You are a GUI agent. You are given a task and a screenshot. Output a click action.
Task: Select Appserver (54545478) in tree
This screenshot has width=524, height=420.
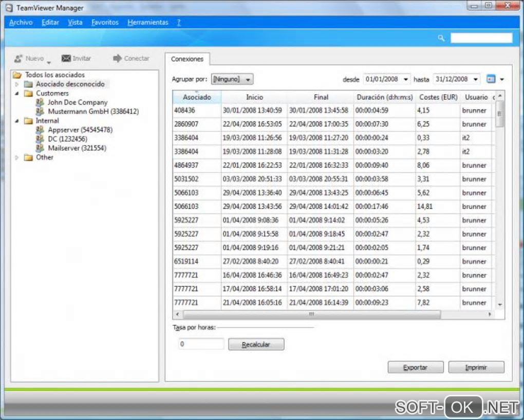[x=80, y=130]
